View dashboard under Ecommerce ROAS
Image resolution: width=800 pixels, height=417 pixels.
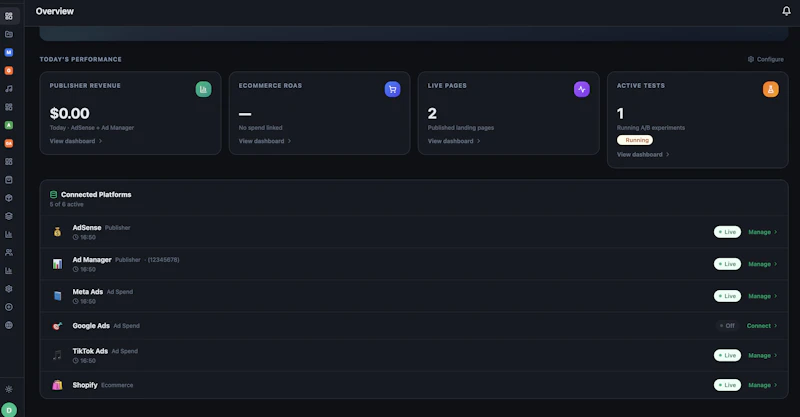pyautogui.click(x=265, y=141)
